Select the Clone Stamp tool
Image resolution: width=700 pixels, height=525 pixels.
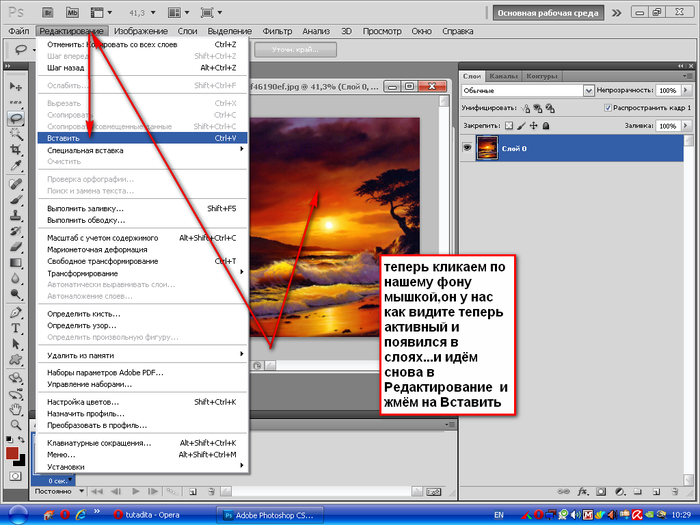[16, 215]
